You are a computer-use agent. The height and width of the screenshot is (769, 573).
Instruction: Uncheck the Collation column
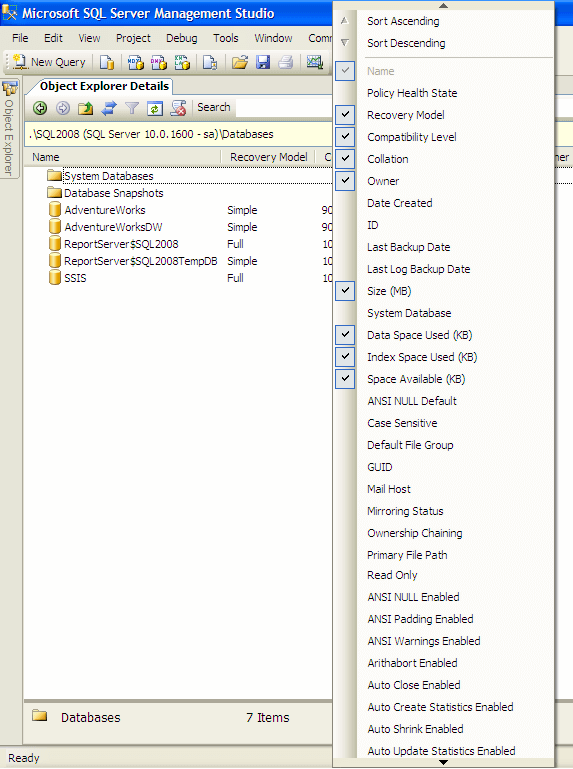point(345,159)
